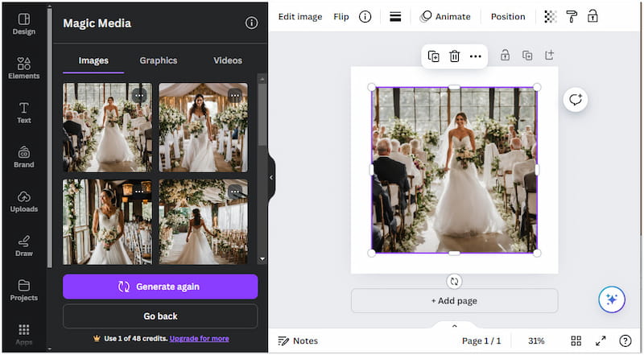Toggle the lock icon in top toolbar
Image resolution: width=644 pixels, height=355 pixels.
(593, 16)
